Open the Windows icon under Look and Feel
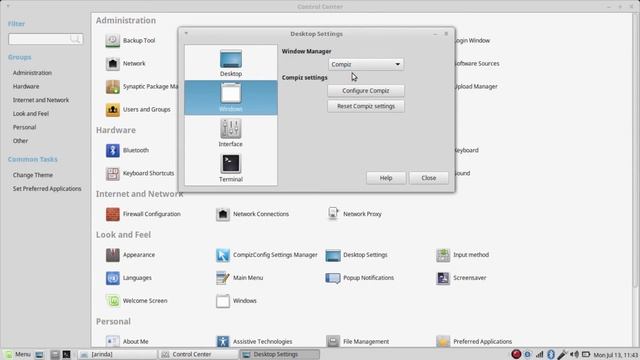Screen dimensions: 640x360 222,301
